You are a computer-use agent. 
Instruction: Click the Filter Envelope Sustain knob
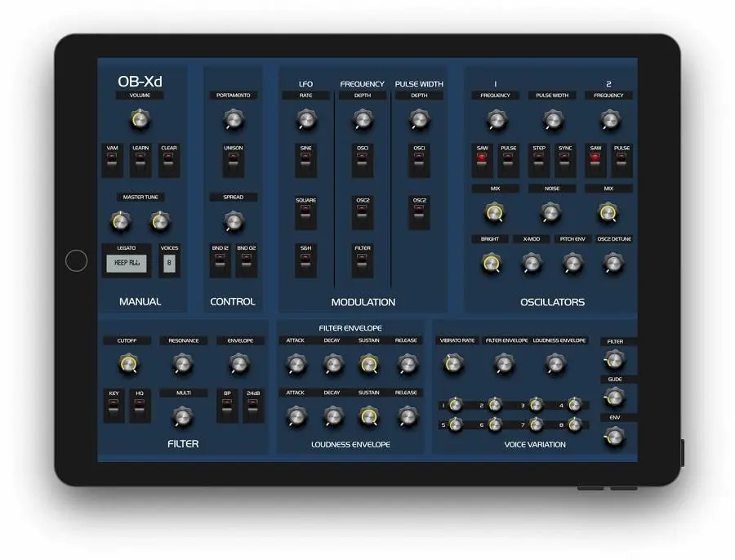pyautogui.click(x=369, y=364)
